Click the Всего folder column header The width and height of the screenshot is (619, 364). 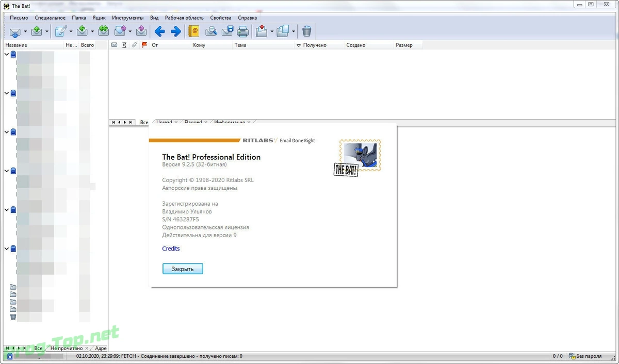point(87,45)
